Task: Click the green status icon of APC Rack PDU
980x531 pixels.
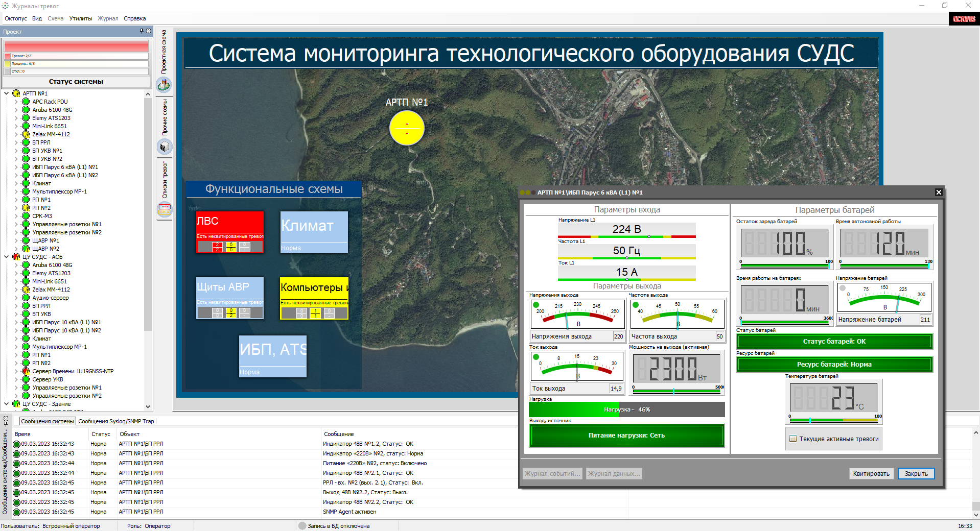Action: [x=26, y=102]
